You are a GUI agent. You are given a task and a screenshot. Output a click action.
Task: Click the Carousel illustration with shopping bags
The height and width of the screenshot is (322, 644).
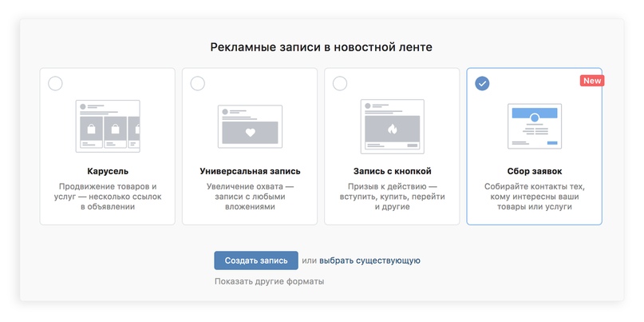pos(107,125)
